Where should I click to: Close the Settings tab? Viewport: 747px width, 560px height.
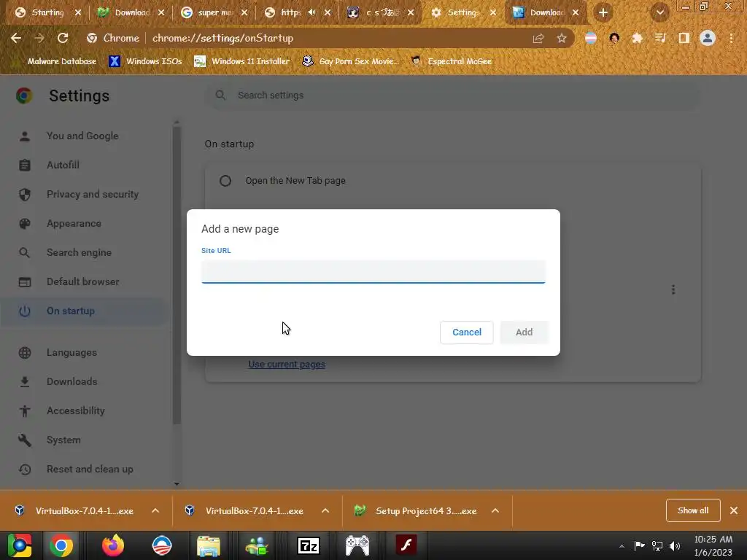point(493,12)
